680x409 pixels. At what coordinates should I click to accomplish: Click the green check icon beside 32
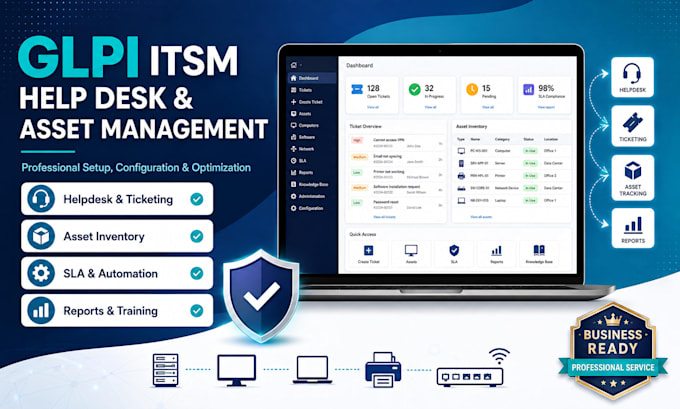pyautogui.click(x=415, y=89)
